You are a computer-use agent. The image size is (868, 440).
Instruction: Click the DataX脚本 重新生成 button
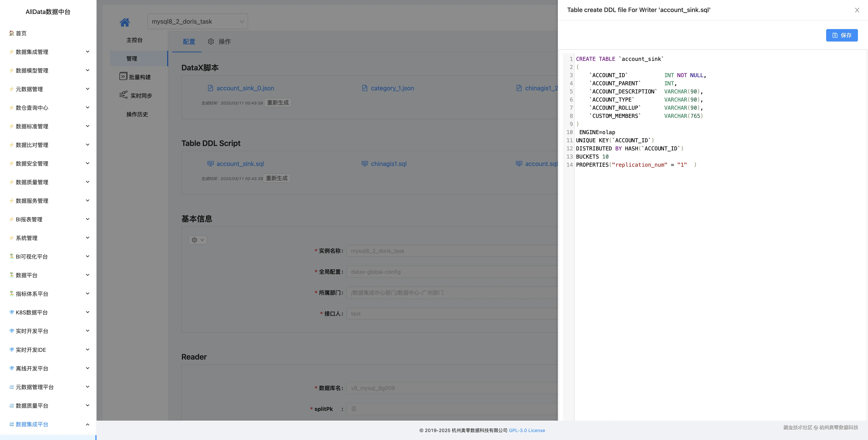(x=278, y=103)
